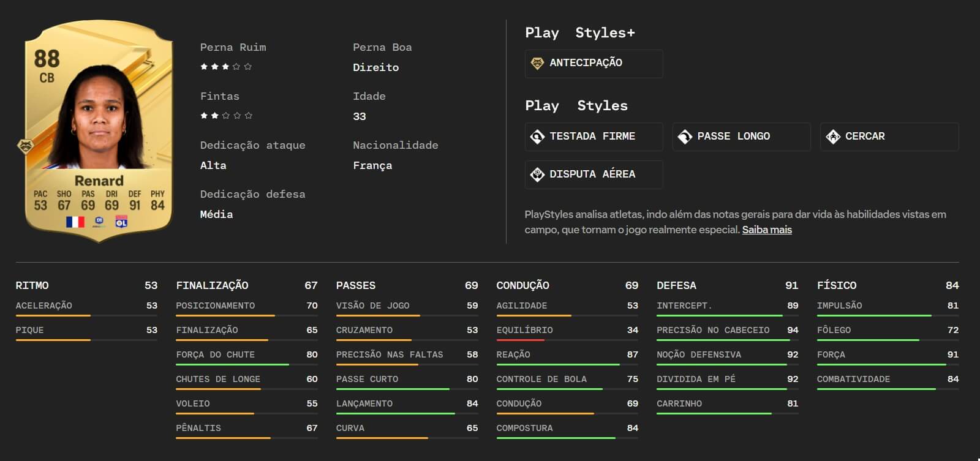Click the Passe Longo playstyle icon
Screen dimensions: 980x461
[x=685, y=137]
